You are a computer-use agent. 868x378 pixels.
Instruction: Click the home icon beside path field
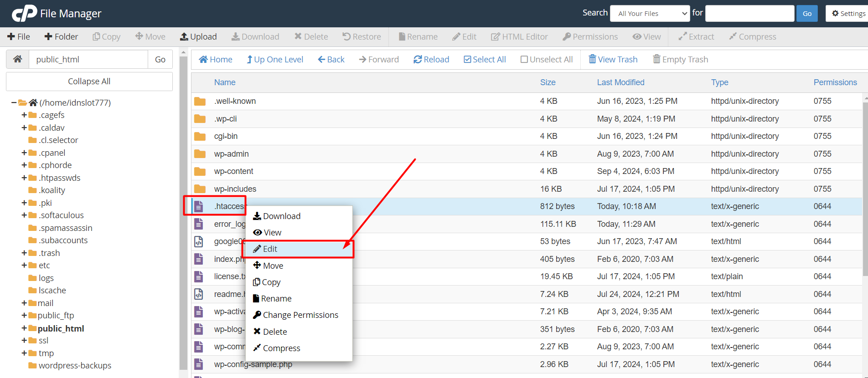pyautogui.click(x=18, y=59)
